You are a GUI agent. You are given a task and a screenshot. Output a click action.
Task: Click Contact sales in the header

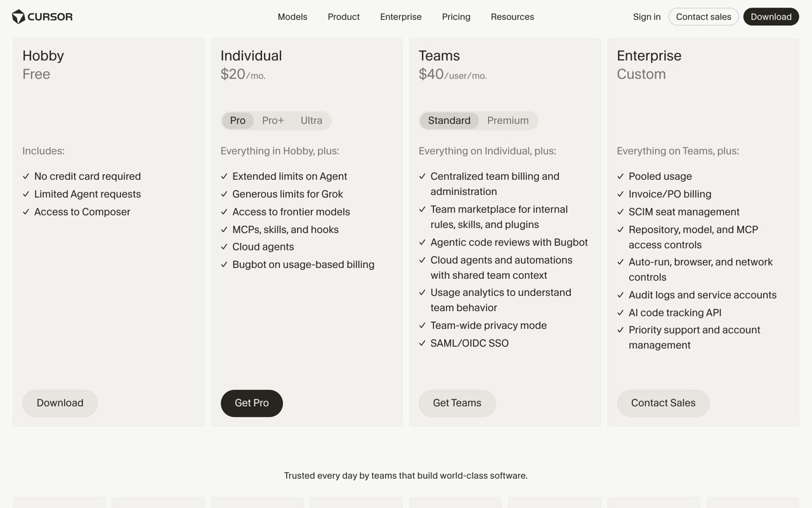(x=704, y=17)
